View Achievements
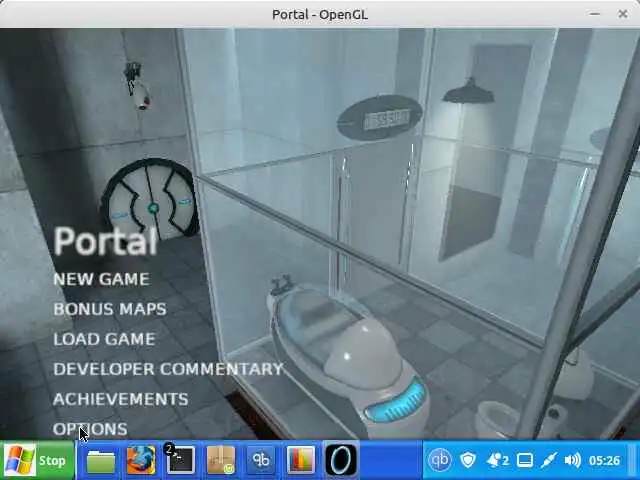This screenshot has width=640, height=480. coord(120,399)
